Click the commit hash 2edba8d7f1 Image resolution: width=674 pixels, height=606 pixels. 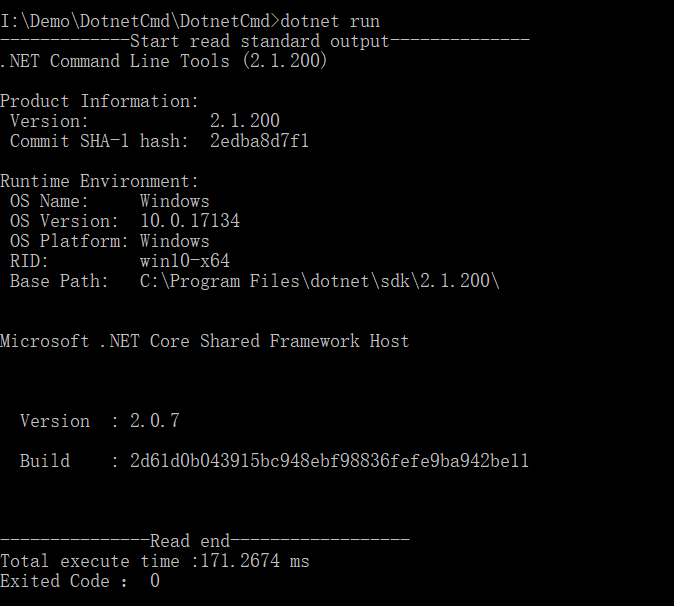point(259,141)
